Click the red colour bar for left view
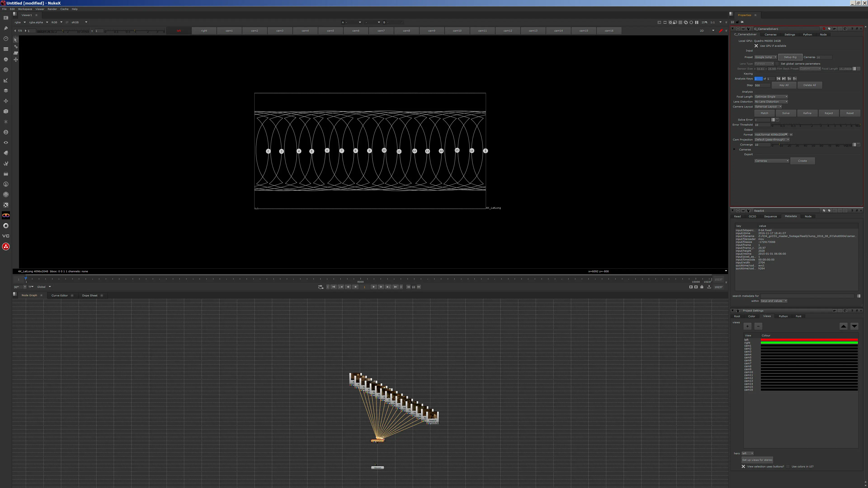This screenshot has width=868, height=488. point(809,340)
